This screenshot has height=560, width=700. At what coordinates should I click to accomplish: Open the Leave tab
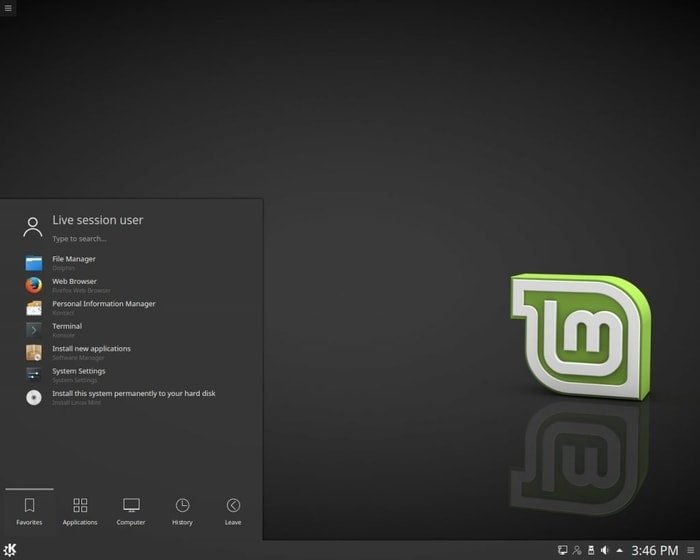coord(233,512)
